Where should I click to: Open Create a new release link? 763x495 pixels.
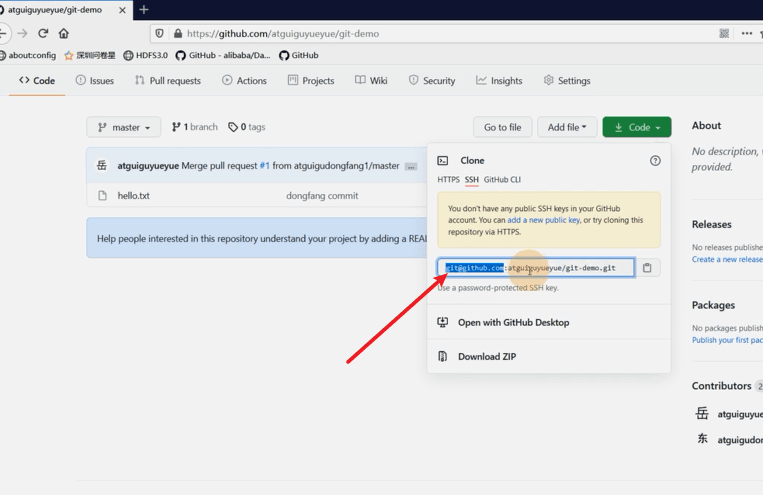tap(727, 259)
